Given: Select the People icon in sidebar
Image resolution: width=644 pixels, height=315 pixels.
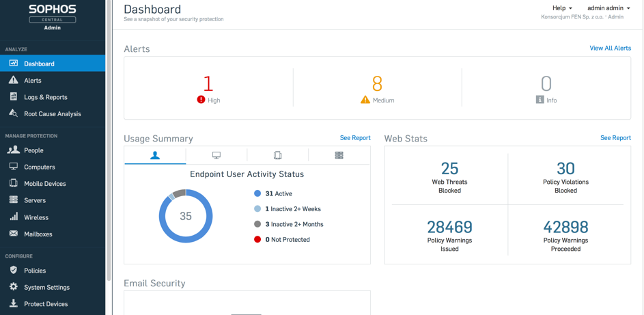Looking at the screenshot, I should click(x=14, y=150).
